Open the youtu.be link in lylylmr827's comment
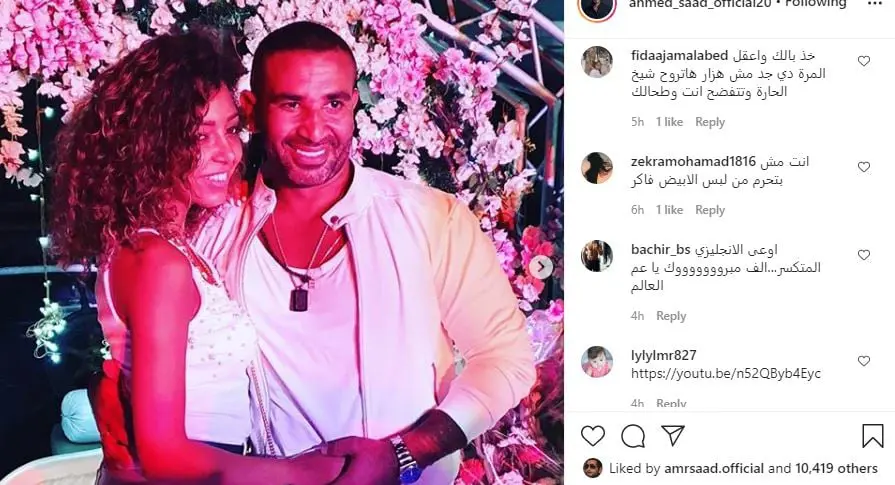Viewport: 895px width, 485px height. [x=726, y=374]
